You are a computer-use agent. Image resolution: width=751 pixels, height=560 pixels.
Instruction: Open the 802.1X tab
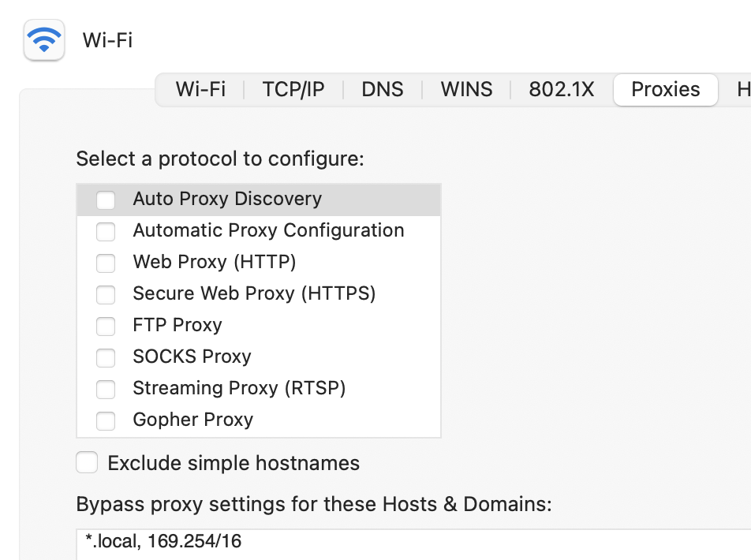coord(561,89)
